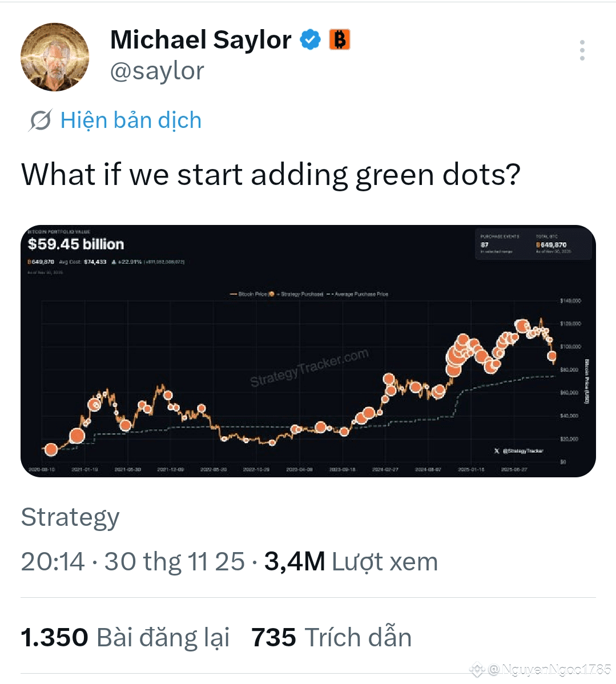Click the orange Bitcoin badge icon
Viewport: 616px width, 684px height.
tap(340, 40)
